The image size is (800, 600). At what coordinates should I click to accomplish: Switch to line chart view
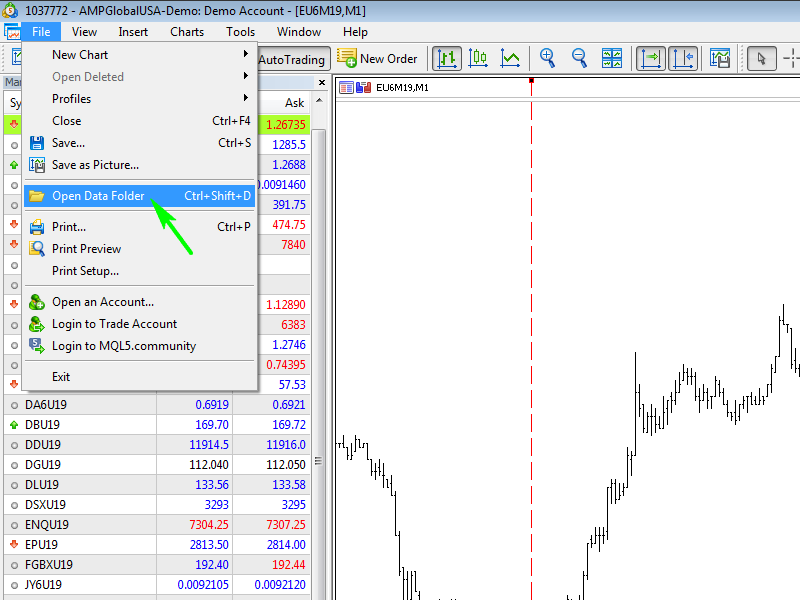(510, 59)
